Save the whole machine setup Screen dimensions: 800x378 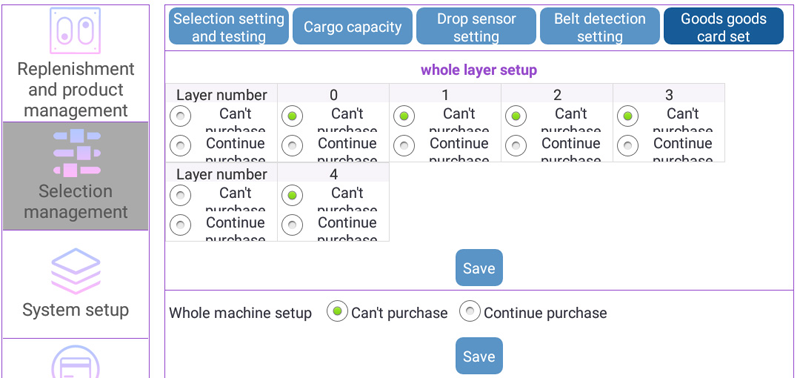(479, 356)
